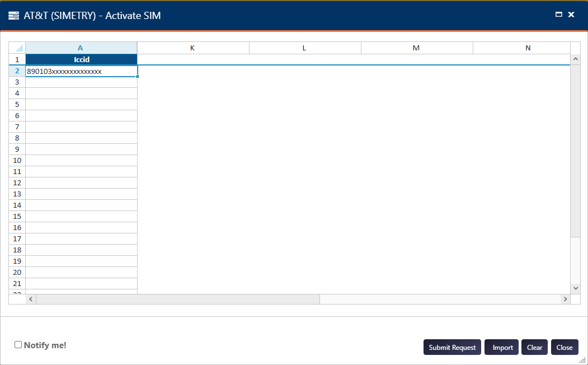Click the Iccid header cell
The height and width of the screenshot is (365, 588).
(x=81, y=60)
